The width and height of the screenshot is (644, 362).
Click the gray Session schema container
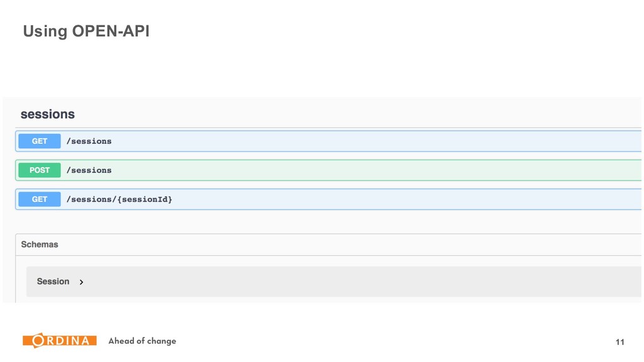334,282
